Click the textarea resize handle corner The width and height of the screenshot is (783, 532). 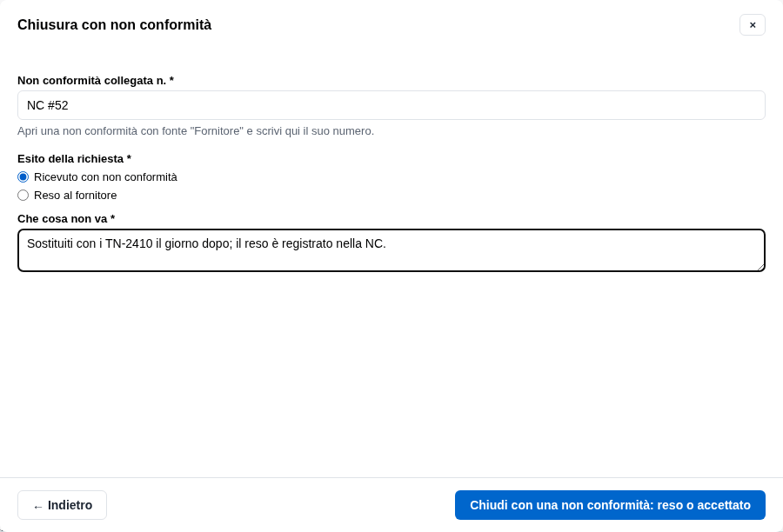[760, 267]
